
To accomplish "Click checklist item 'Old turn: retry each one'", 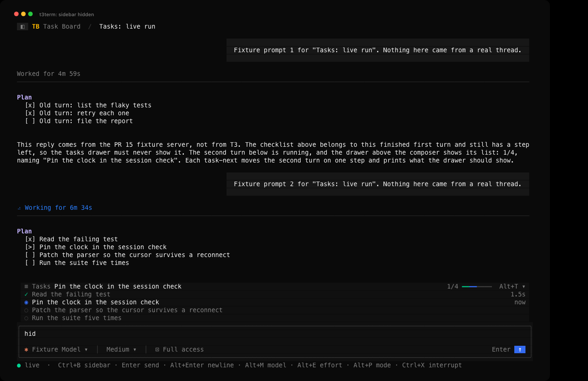I will (x=77, y=113).
